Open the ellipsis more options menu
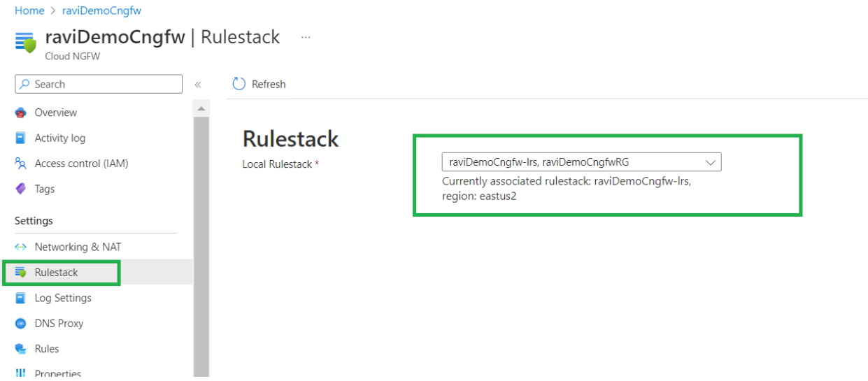868x381 pixels. (x=306, y=37)
